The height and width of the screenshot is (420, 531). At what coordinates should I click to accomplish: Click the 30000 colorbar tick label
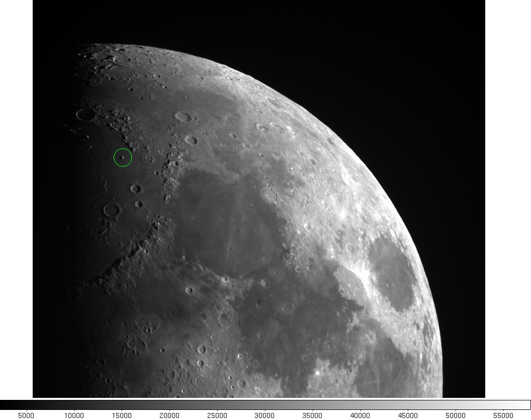point(264,415)
